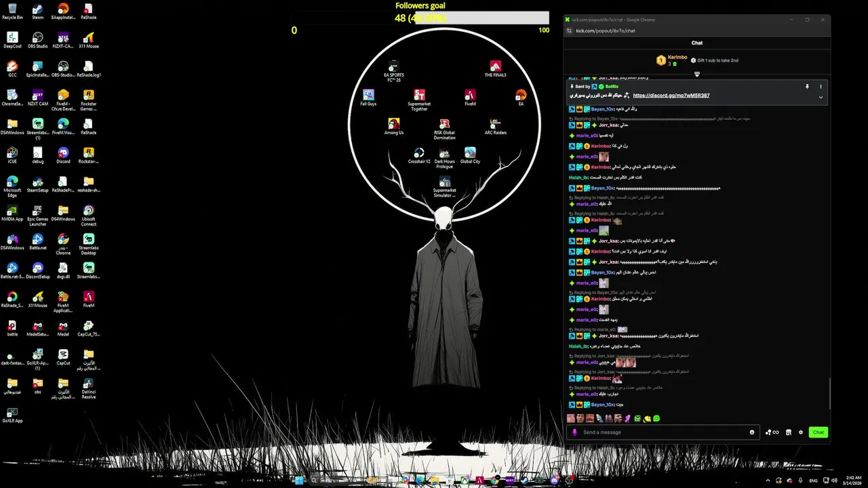Open the Epic Games Launcher shortcut

38,215
